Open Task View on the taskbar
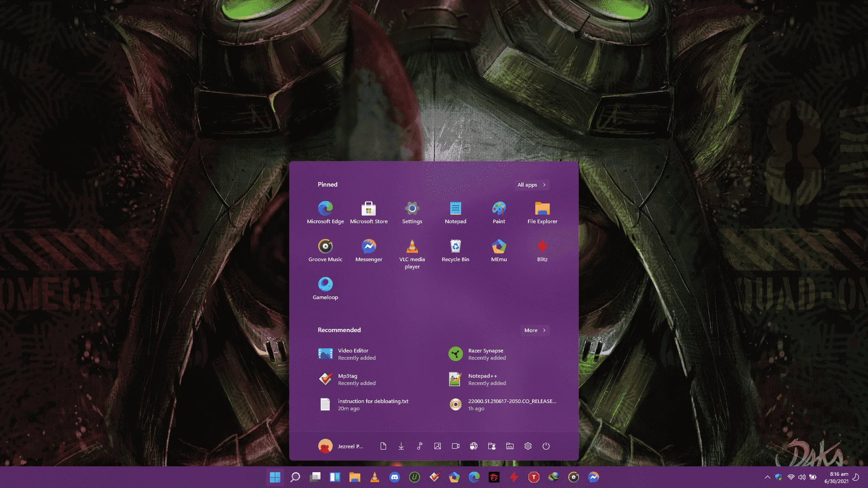 coord(315,477)
